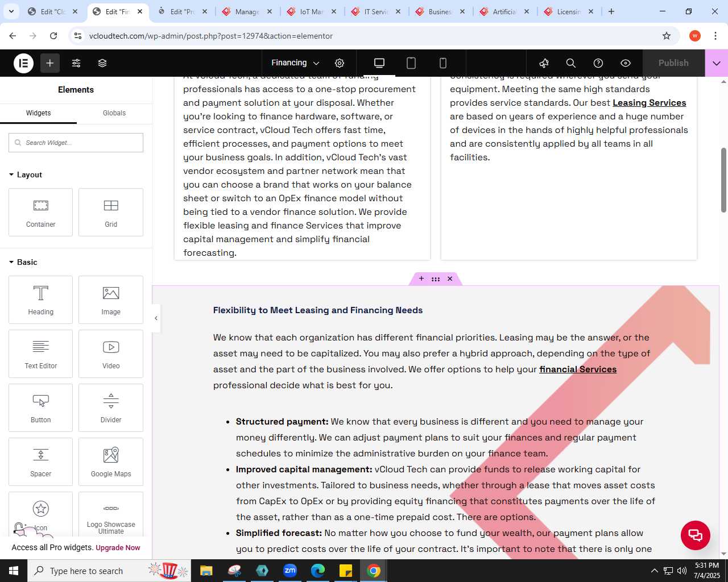Open the Finder search icon
Viewport: 728px width, 582px height.
pos(571,63)
